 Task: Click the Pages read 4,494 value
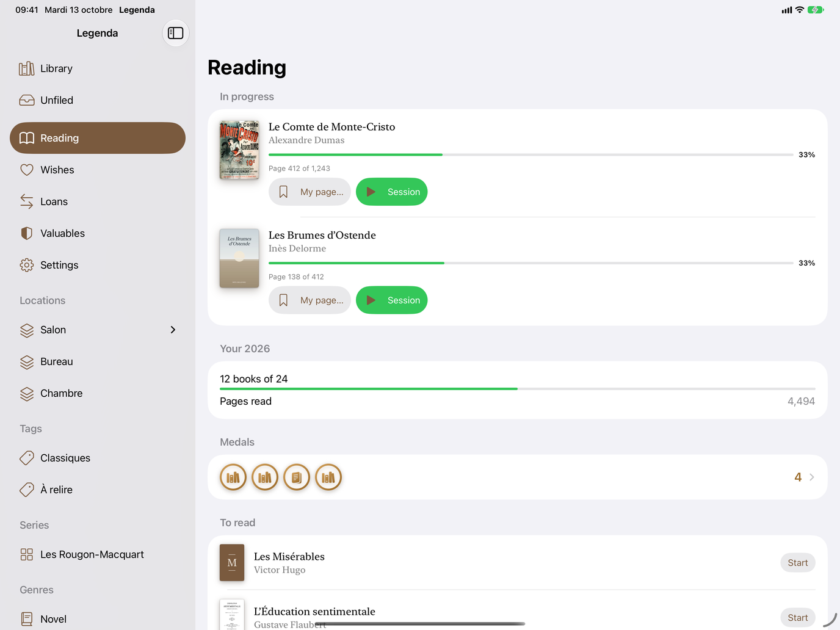[801, 401]
